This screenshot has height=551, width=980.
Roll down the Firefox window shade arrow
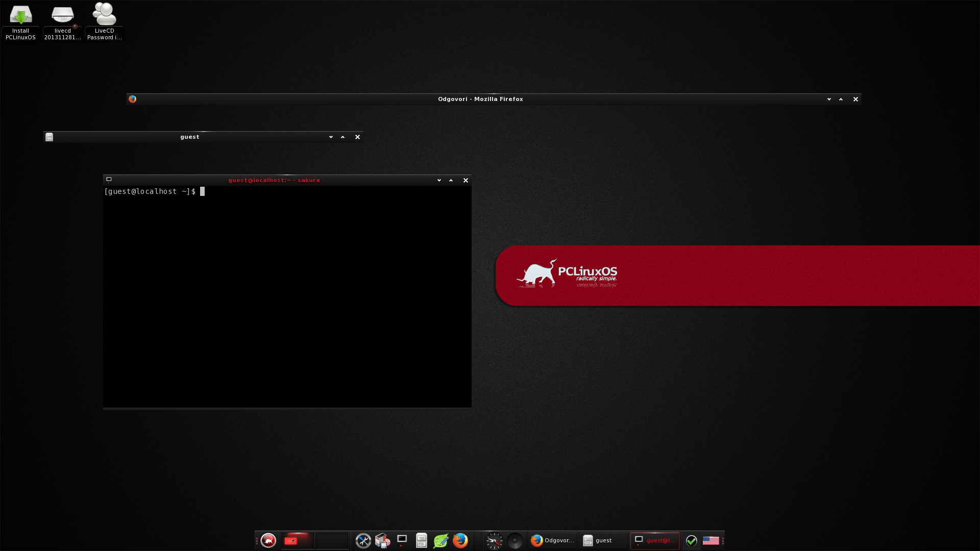[x=829, y=99]
